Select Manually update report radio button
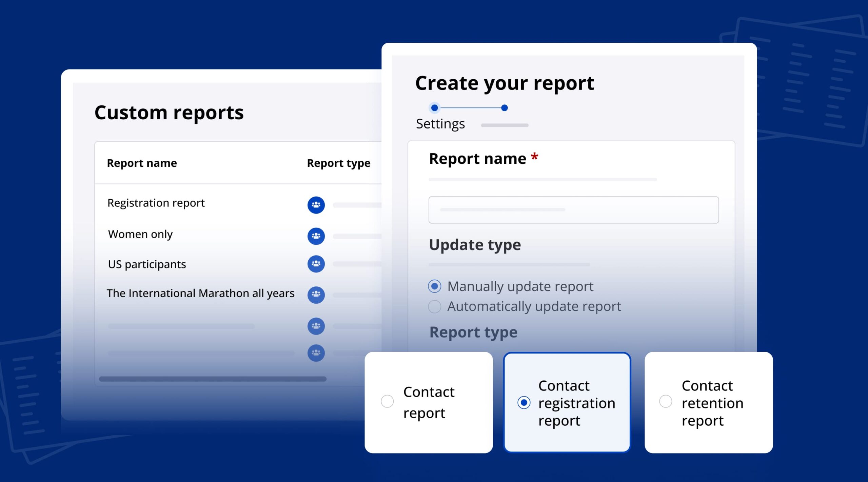 [x=434, y=286]
